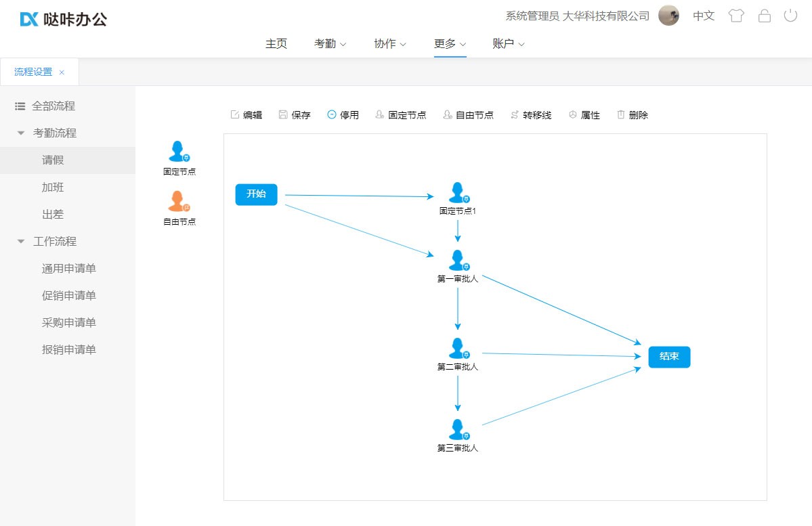Click the user avatar picture
812x526 pixels.
pos(668,16)
